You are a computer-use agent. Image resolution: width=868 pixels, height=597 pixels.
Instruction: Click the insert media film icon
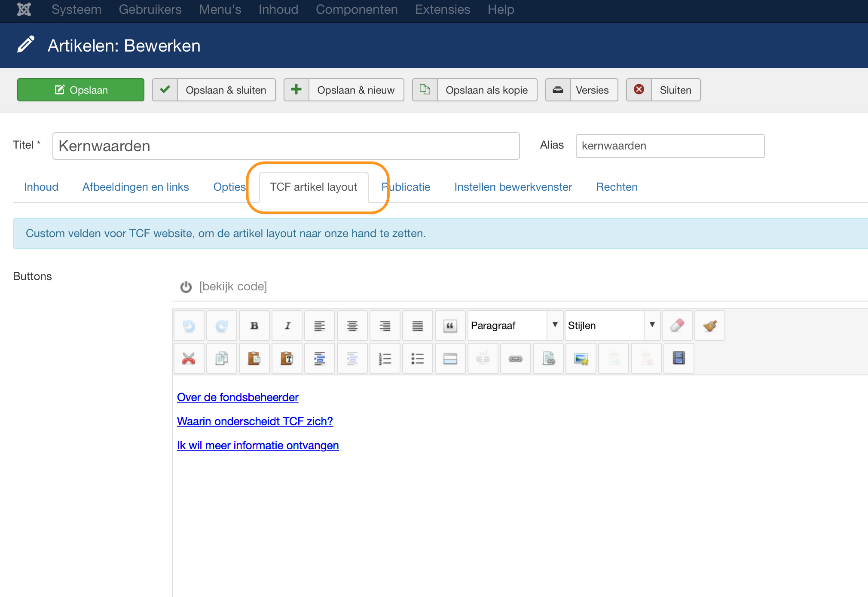pyautogui.click(x=679, y=358)
